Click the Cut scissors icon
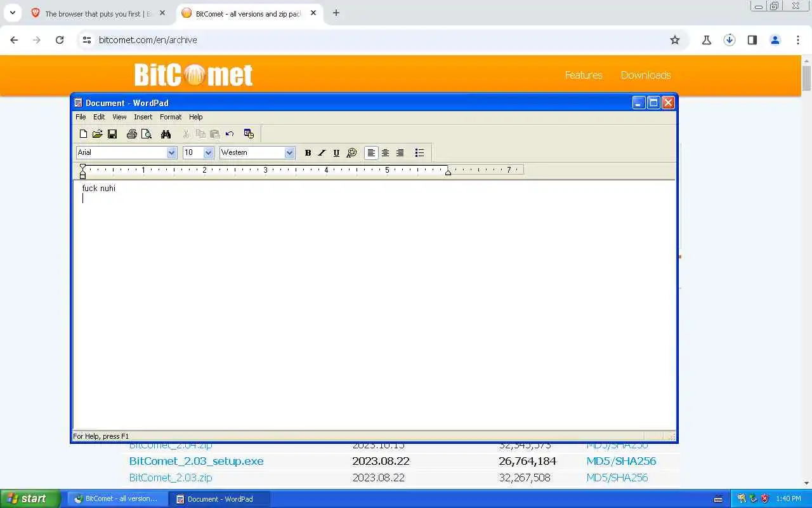812x508 pixels. tap(186, 134)
